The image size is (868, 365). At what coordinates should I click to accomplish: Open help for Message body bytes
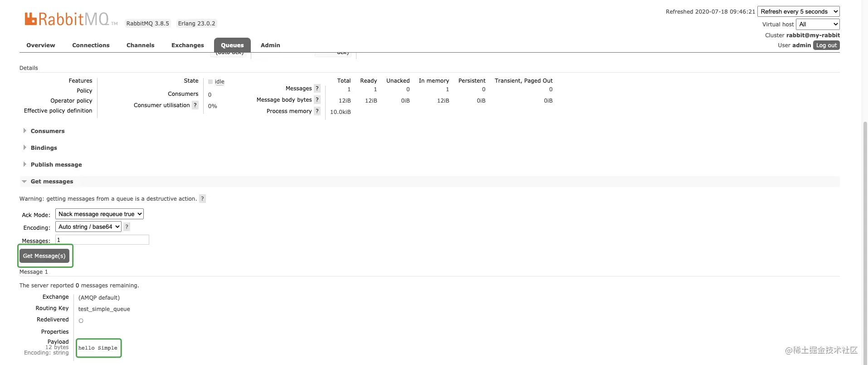317,100
